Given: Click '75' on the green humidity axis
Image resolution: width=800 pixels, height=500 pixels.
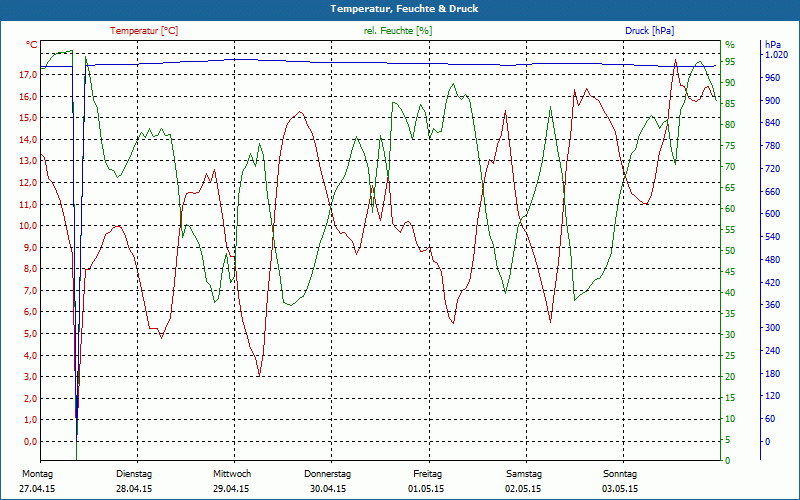Looking at the screenshot, I should point(730,146).
